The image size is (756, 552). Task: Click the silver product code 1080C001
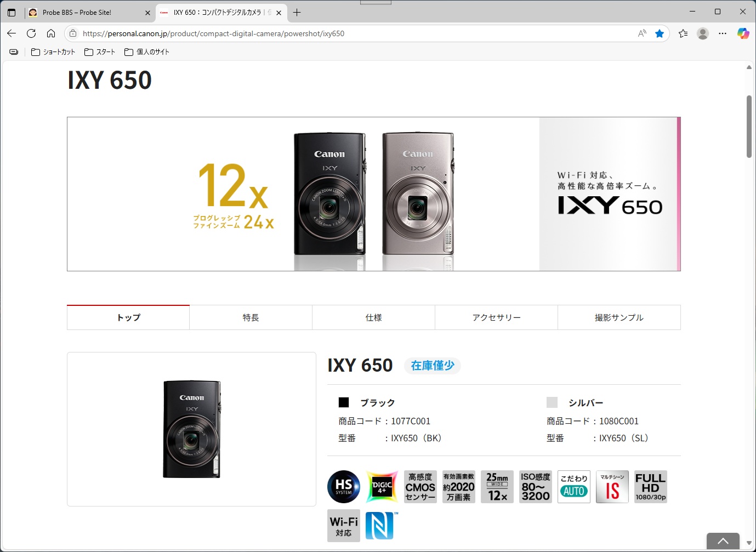tap(619, 421)
